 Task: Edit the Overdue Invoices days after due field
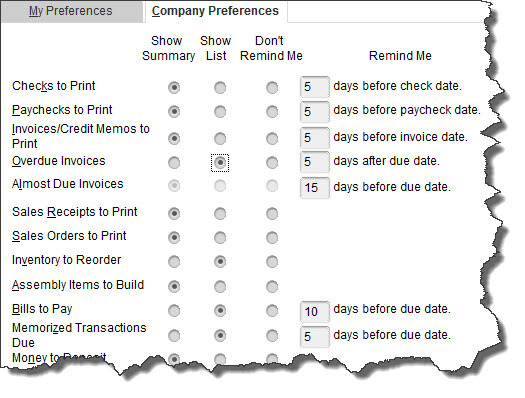(315, 162)
